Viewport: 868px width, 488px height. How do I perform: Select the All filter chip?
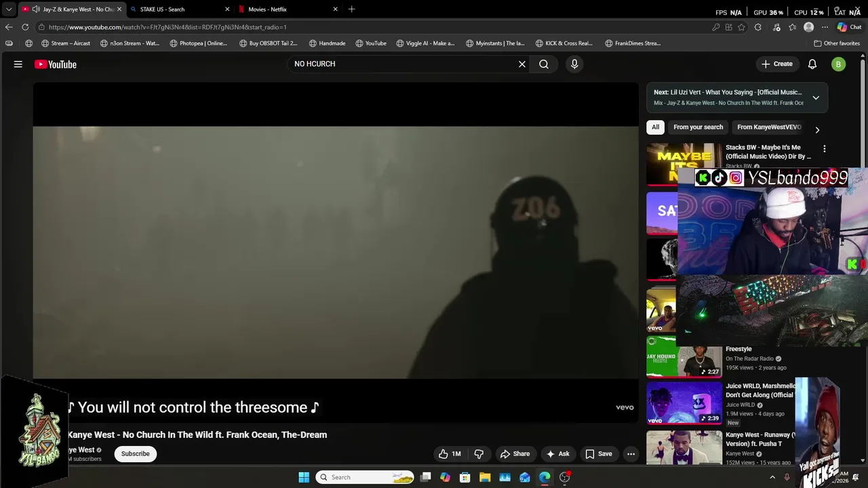(x=655, y=127)
